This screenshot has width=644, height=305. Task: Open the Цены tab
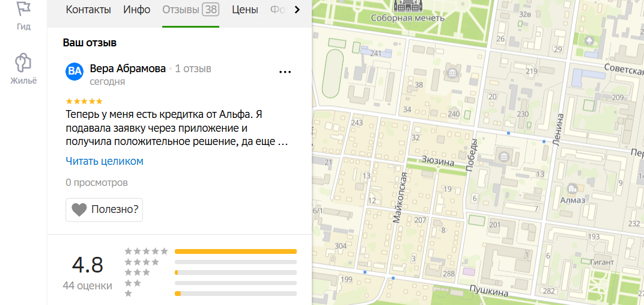245,10
